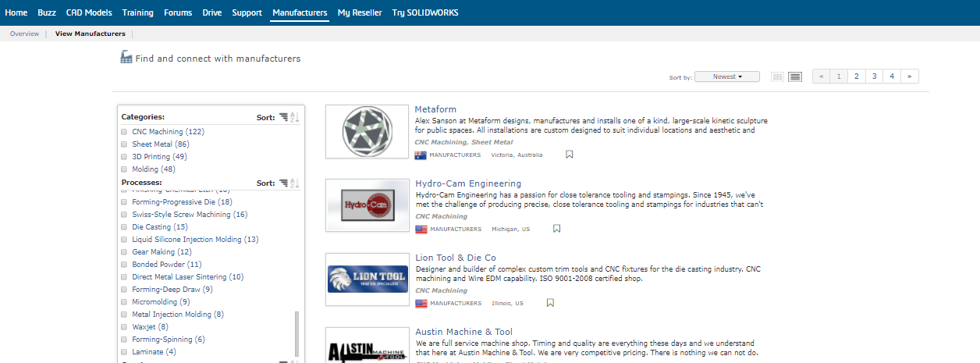Sort Processes alphabetically icon

coord(294,183)
